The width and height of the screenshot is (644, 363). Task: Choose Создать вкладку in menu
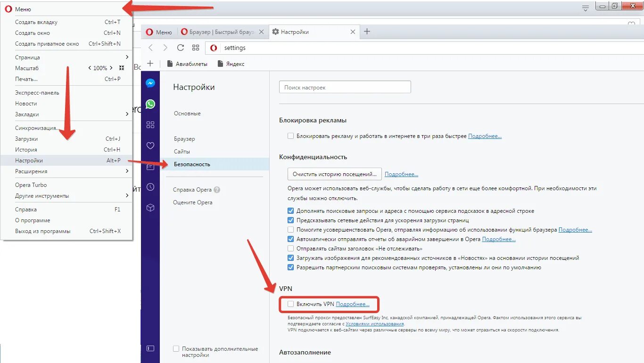tap(66, 22)
